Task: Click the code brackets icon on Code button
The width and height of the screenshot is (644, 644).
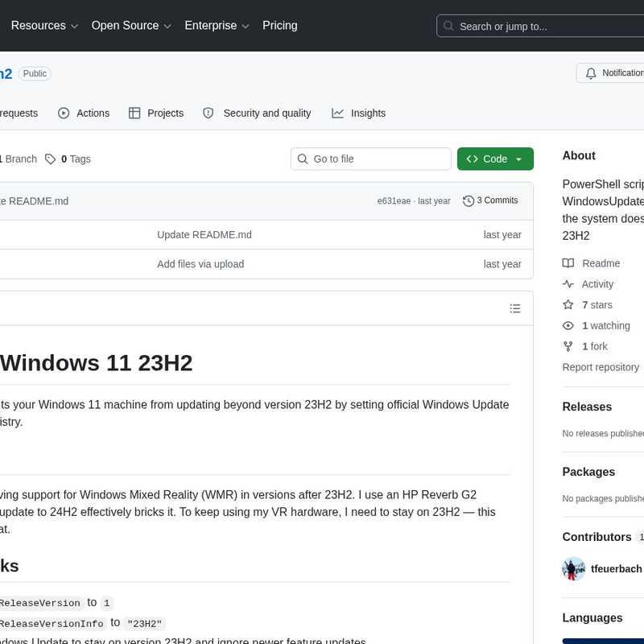Action: click(472, 159)
